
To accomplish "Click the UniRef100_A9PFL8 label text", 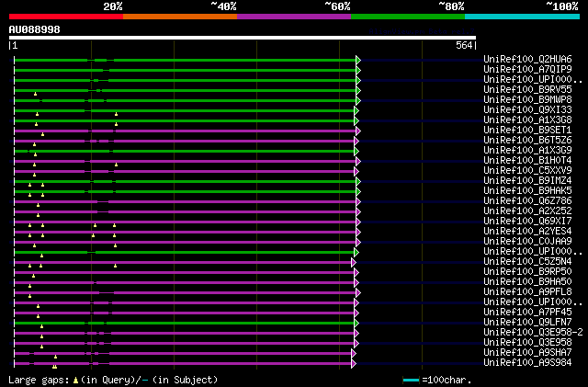I will [x=527, y=292].
